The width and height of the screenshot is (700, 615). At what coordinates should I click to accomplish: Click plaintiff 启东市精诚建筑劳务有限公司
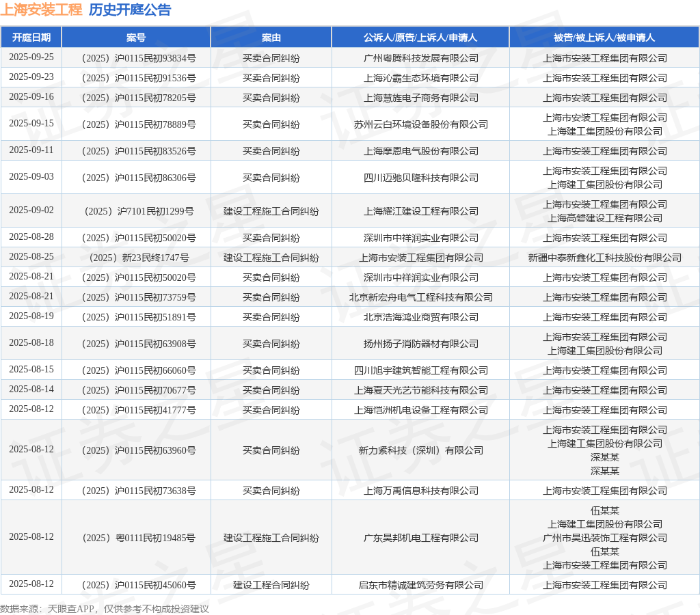point(421,585)
